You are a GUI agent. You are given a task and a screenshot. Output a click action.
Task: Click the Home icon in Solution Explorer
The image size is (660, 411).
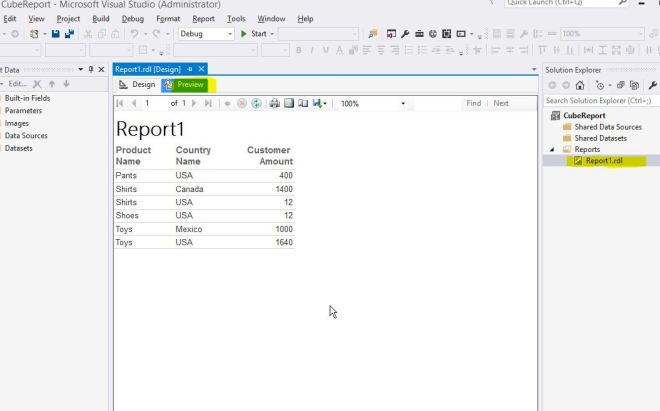579,85
